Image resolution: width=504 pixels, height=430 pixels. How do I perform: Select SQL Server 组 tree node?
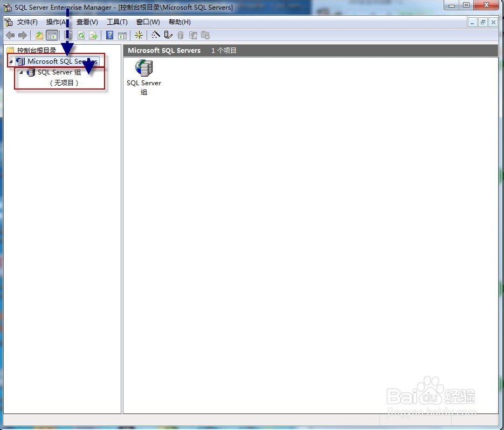coord(59,72)
